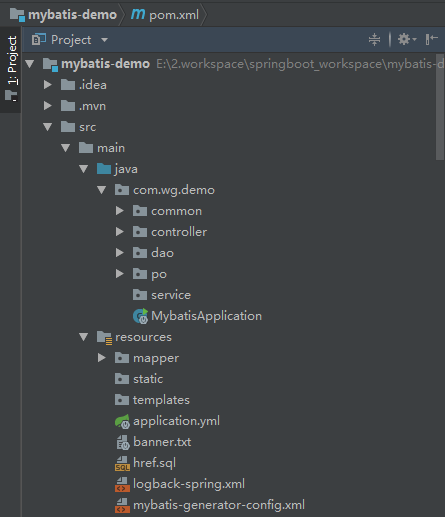Expand the dao package arrow
Viewport: 445px width, 517px height.
pos(120,253)
